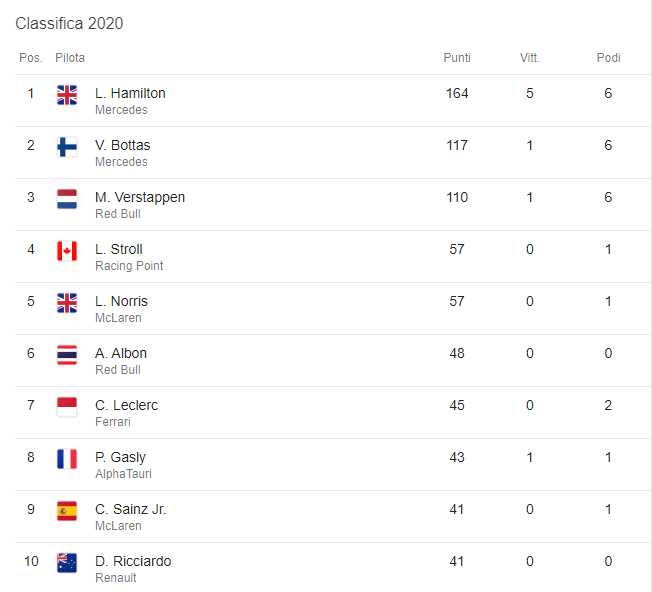Screen dimensions: 652x592
Task: Click the UK flag beside L. Hamilton
Action: (x=67, y=95)
